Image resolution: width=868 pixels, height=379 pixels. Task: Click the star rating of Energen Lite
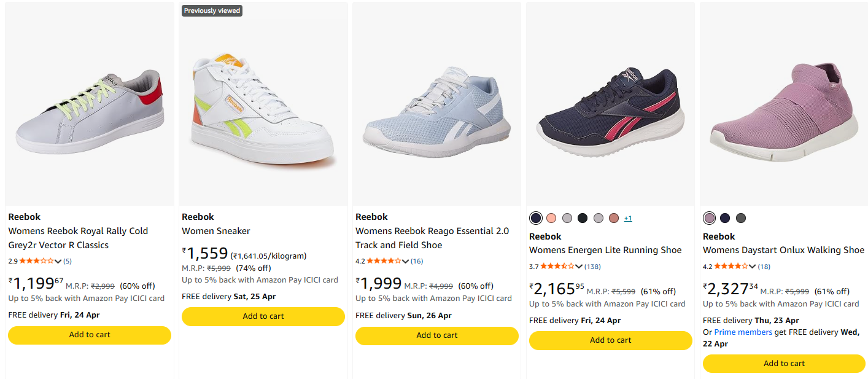[557, 267]
